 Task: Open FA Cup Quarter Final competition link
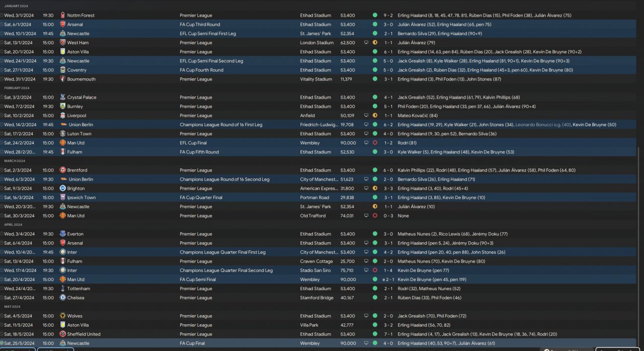201,198
